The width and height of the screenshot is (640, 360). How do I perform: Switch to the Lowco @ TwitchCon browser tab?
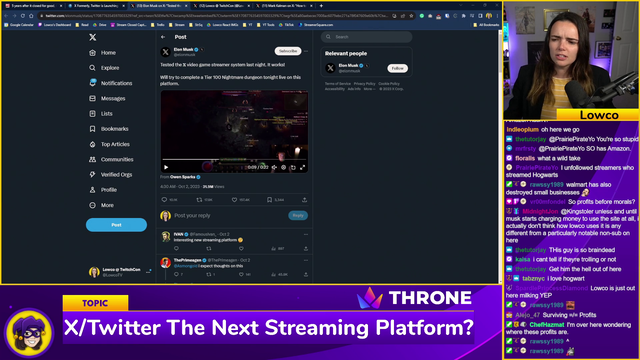(221, 6)
